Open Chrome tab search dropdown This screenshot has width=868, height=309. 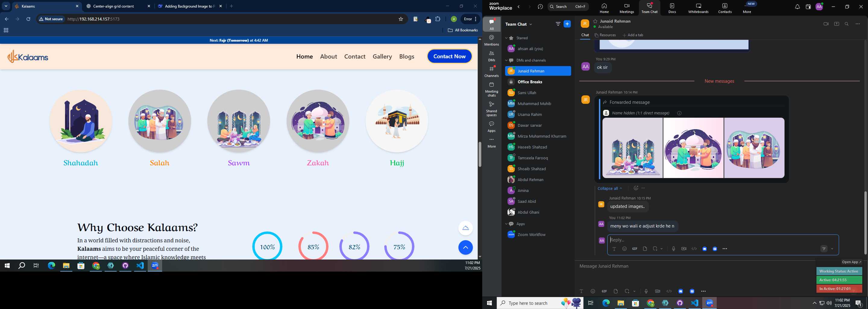[x=6, y=6]
